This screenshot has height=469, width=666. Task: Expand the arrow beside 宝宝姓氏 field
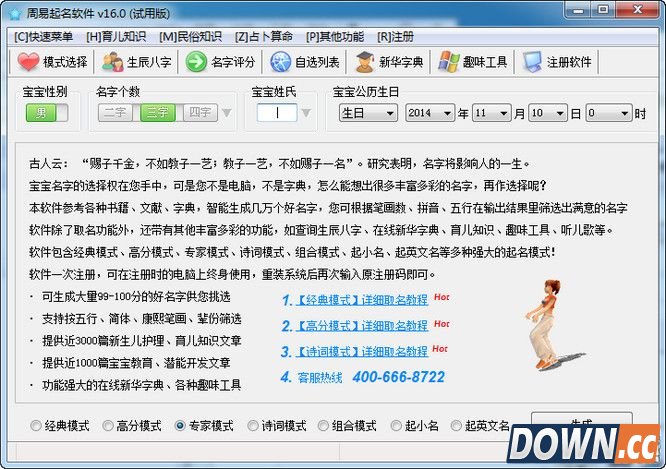[306, 113]
